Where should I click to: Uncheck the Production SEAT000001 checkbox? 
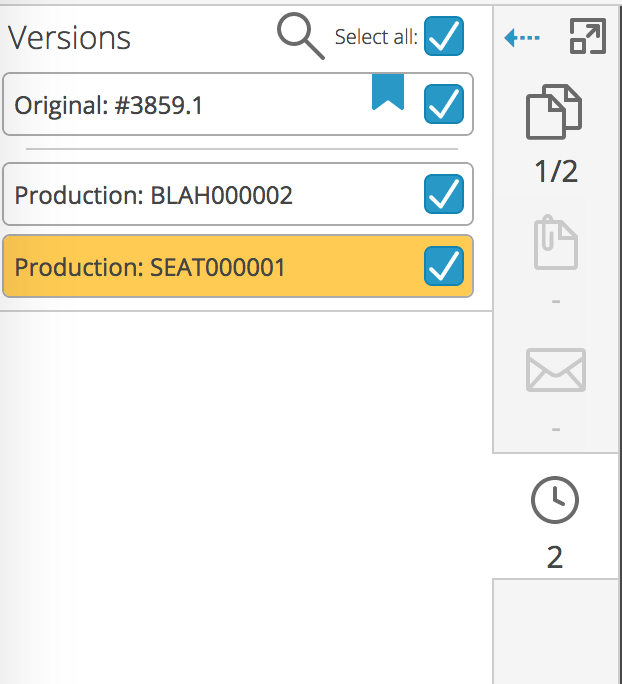(x=444, y=266)
